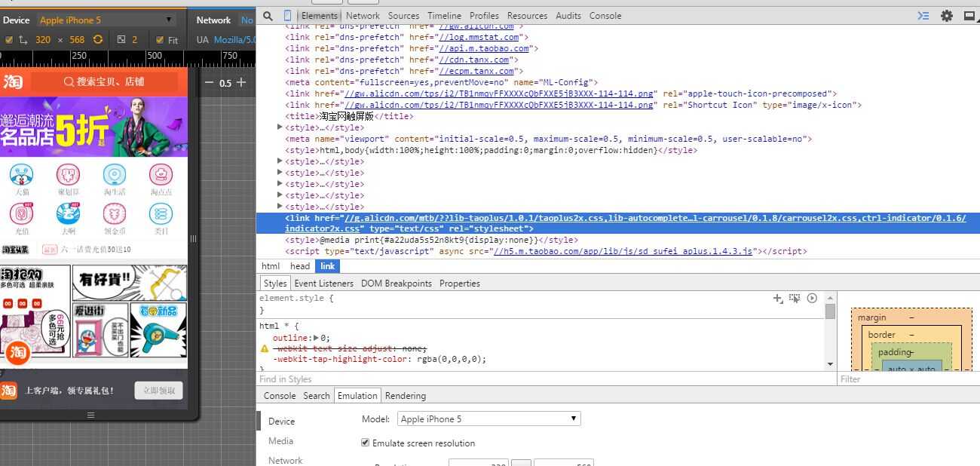The image size is (980, 466).
Task: Expand the last collapsed style node above the link
Action: pyautogui.click(x=280, y=207)
